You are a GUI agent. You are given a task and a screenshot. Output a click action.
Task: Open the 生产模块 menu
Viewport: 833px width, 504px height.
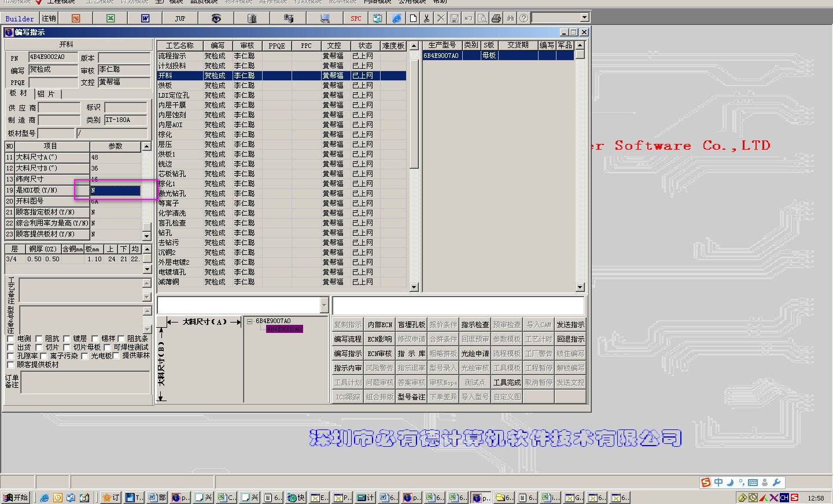(169, 2)
